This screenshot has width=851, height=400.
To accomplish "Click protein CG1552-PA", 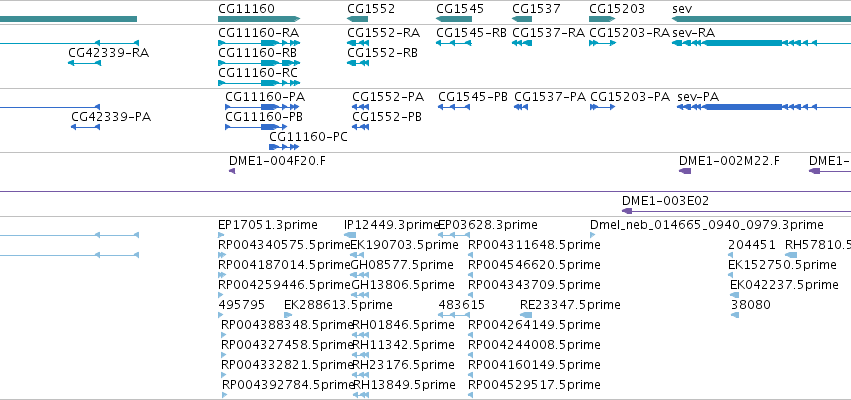I will click(x=360, y=107).
